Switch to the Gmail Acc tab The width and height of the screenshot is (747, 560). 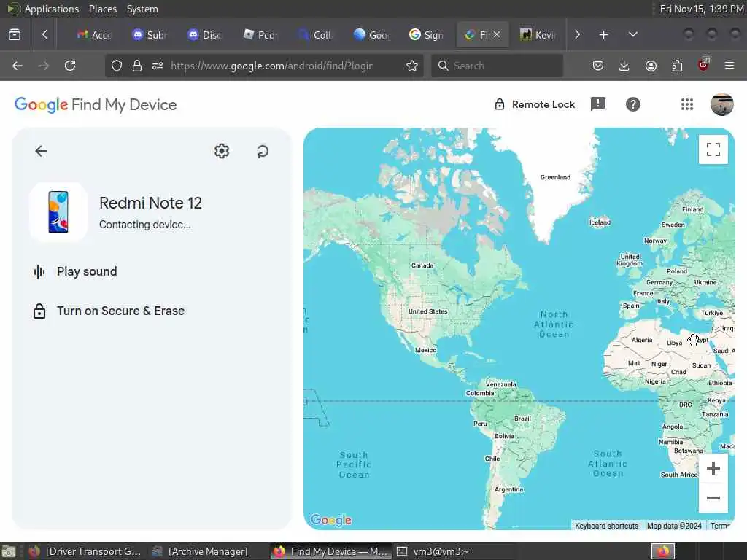pyautogui.click(x=94, y=35)
